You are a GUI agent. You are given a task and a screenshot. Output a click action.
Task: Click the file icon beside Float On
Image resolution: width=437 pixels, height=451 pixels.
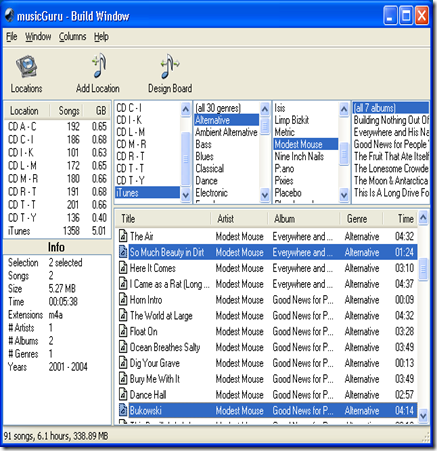tap(123, 331)
